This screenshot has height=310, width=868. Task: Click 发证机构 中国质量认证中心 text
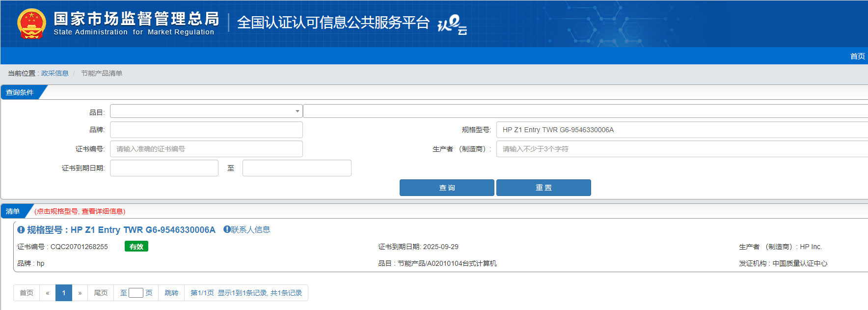[783, 263]
